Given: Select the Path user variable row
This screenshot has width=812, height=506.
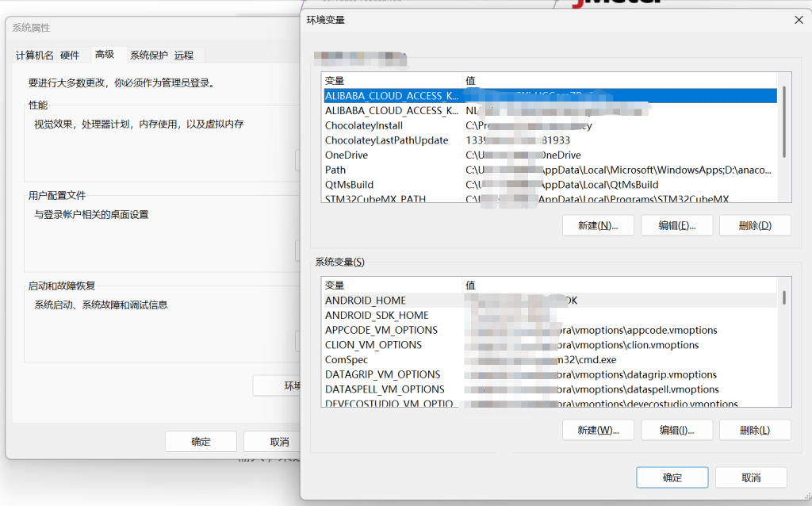Looking at the screenshot, I should tap(335, 170).
